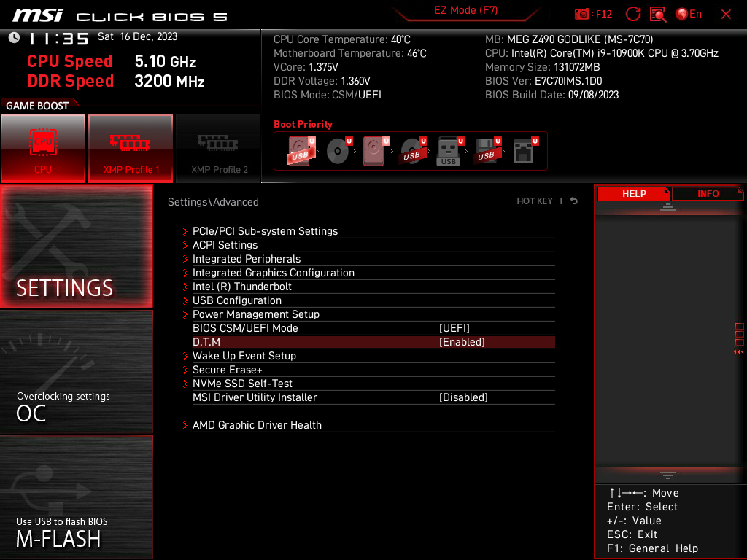Change MSI Driver Utility Installer value [Disabled]
This screenshot has height=560, width=747.
463,397
